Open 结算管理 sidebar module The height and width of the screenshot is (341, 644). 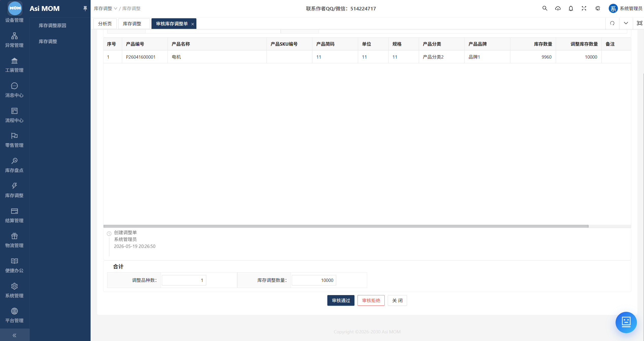(x=14, y=215)
